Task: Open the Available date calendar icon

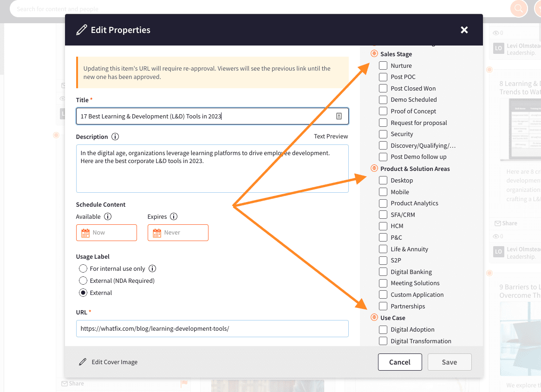Action: (x=85, y=233)
